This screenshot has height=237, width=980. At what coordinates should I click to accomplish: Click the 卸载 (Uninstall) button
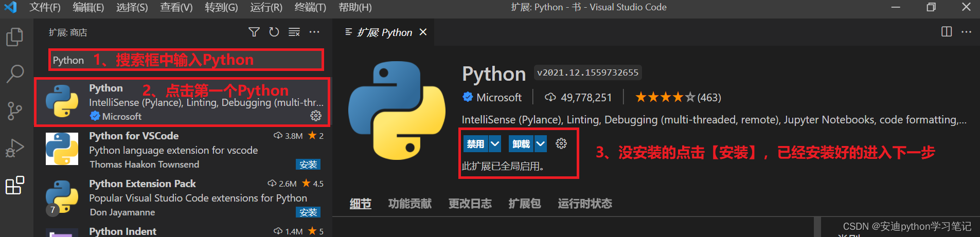(521, 144)
